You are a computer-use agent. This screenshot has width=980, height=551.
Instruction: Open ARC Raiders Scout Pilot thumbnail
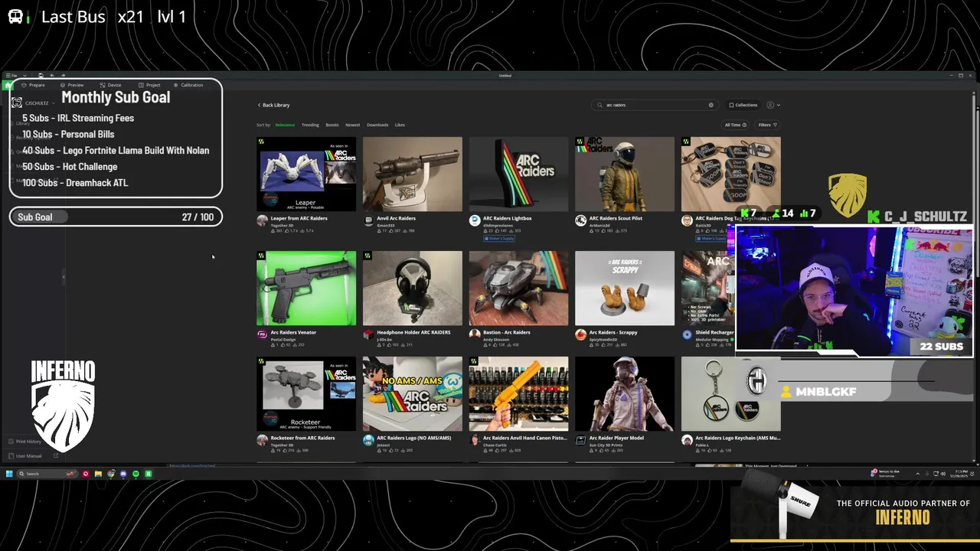(x=625, y=174)
